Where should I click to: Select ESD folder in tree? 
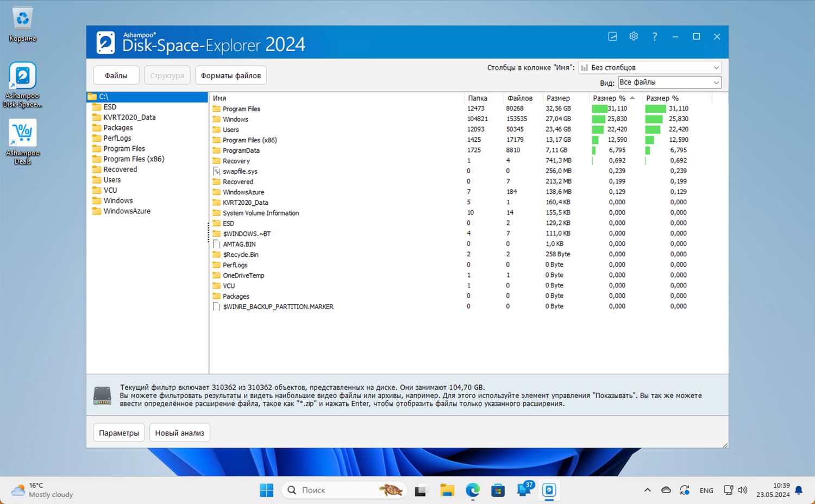110,107
